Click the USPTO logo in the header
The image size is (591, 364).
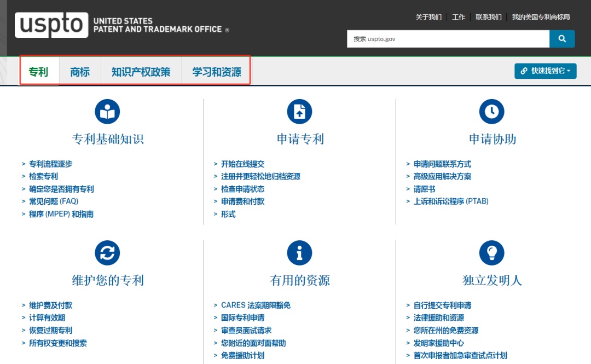coord(51,25)
